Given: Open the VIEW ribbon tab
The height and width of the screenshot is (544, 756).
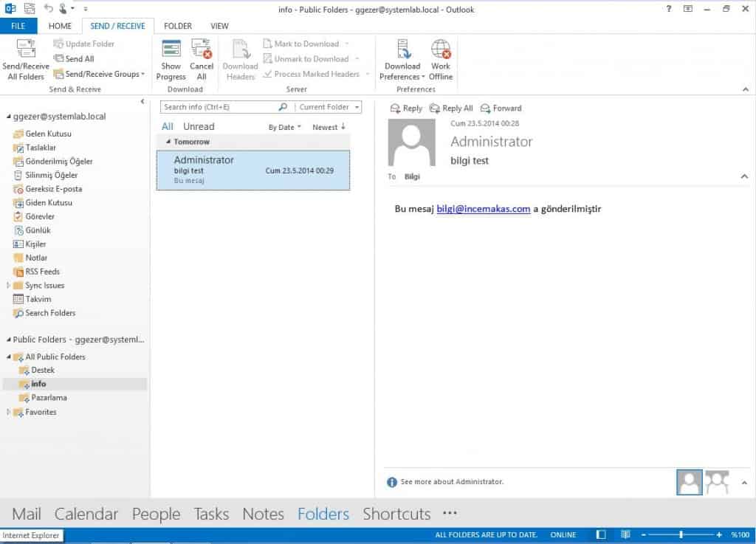Looking at the screenshot, I should coord(219,26).
